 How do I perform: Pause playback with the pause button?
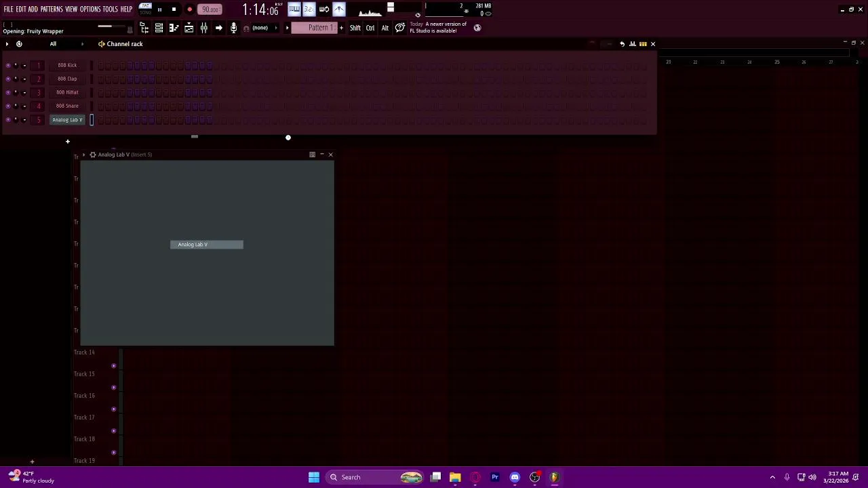click(x=159, y=9)
